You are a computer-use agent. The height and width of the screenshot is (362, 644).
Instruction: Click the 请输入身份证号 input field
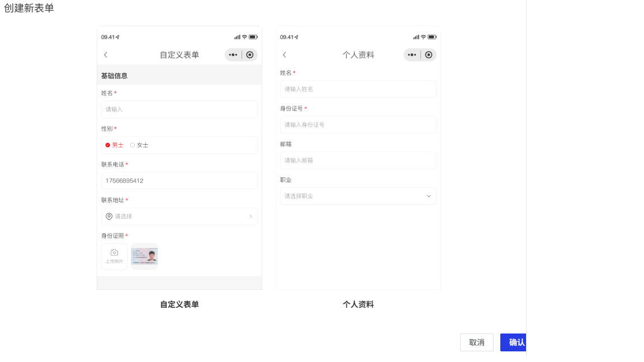[x=358, y=125]
